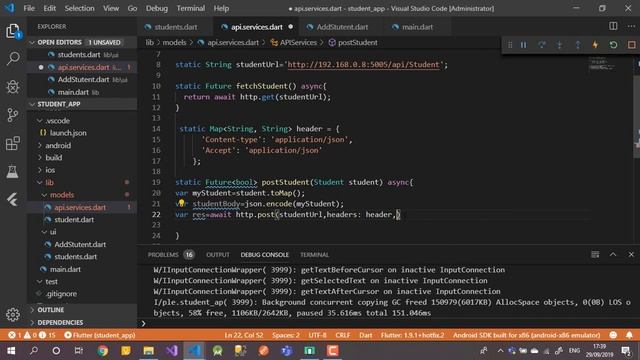640x360 pixels.
Task: Open the Flutter outline icon in activity bar
Action: tap(13, 200)
